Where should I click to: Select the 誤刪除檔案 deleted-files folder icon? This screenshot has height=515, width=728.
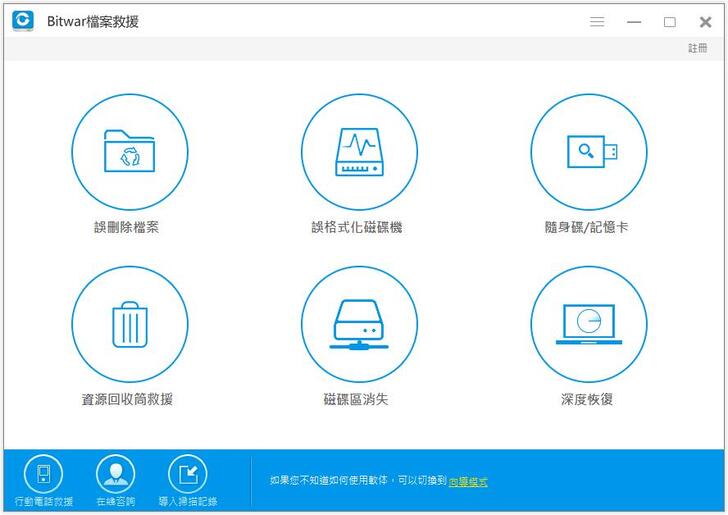point(129,152)
